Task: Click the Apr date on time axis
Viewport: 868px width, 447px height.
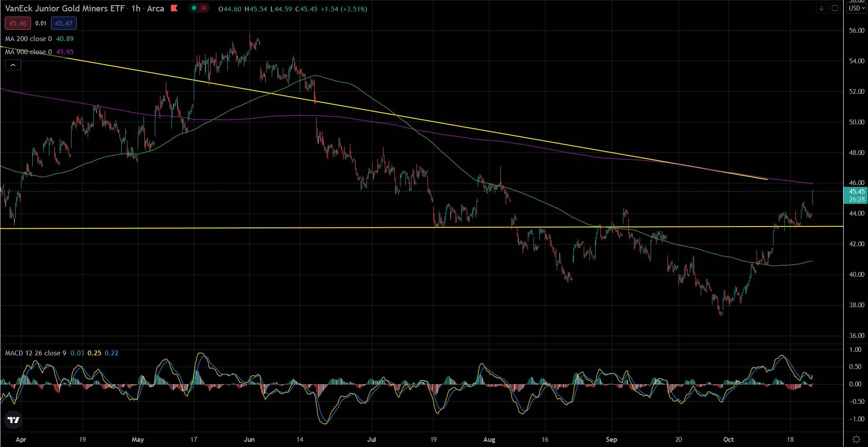Action: (21, 440)
